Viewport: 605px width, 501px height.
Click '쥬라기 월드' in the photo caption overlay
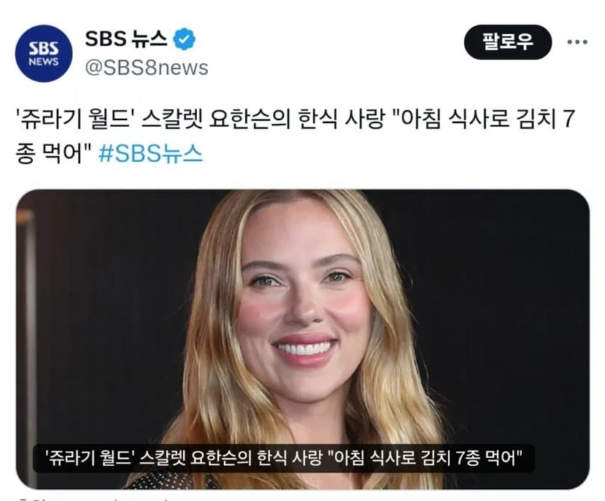90,459
